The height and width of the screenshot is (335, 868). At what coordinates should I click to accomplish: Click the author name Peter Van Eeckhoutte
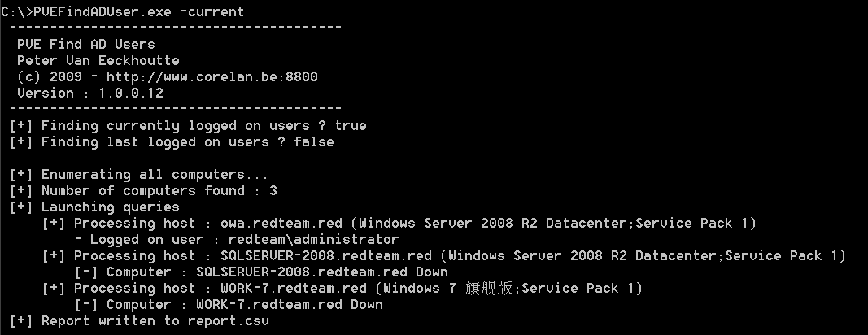98,60
